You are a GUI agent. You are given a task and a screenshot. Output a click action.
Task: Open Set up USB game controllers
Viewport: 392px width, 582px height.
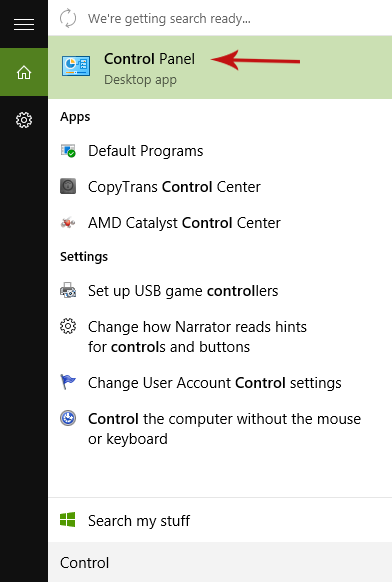220,291
